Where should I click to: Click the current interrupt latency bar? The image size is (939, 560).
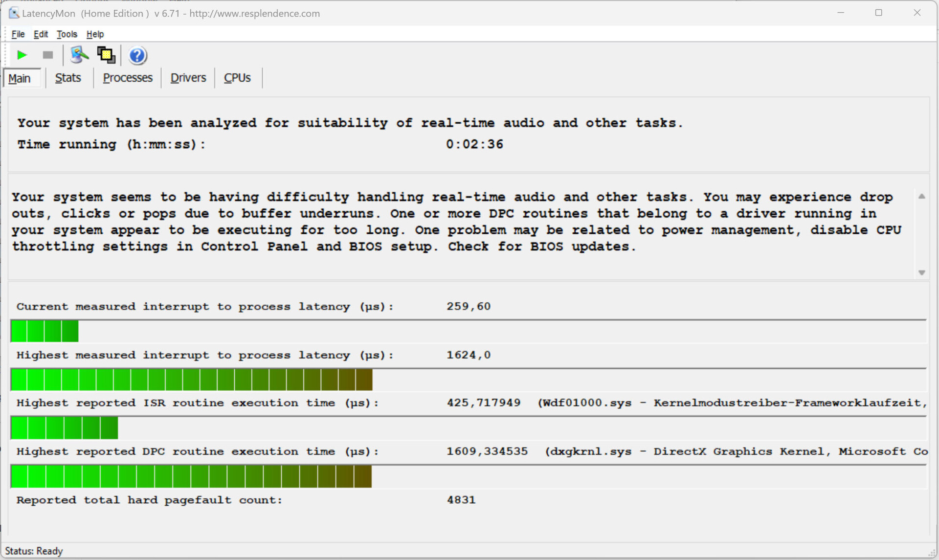44,331
